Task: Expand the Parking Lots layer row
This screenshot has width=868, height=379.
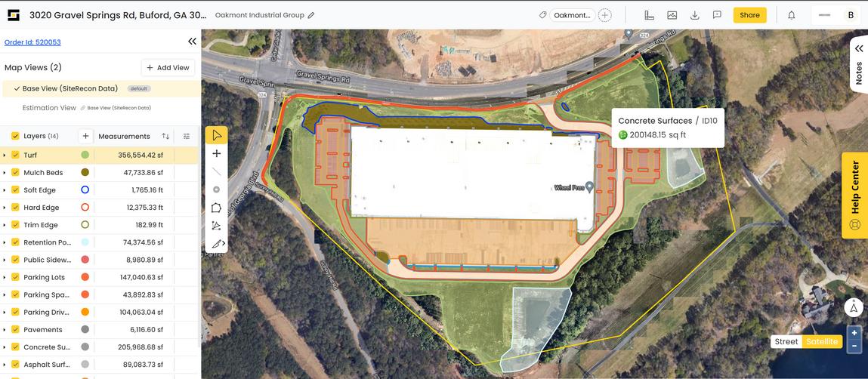Action: tap(5, 277)
